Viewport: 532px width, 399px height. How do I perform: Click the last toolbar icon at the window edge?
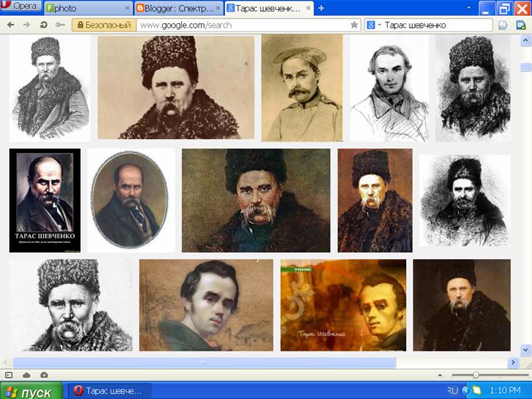click(x=521, y=25)
